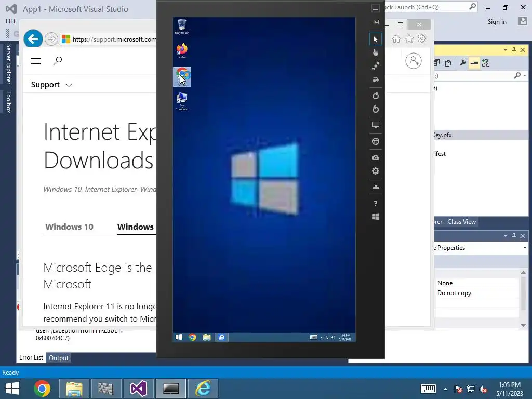The height and width of the screenshot is (399, 532).
Task: Open the hamburger menu on the support page
Action: 36,61
